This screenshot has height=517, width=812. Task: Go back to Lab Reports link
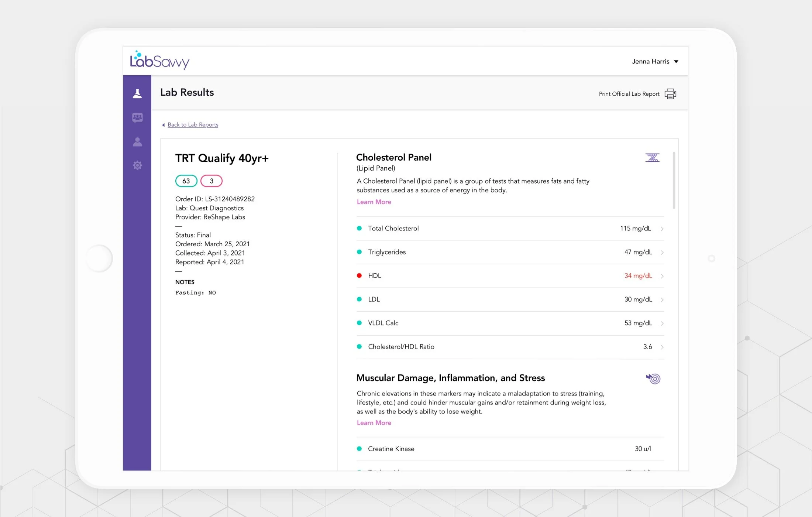(193, 125)
